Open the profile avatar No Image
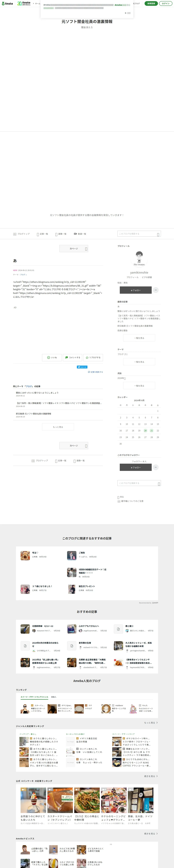 (139, 259)
